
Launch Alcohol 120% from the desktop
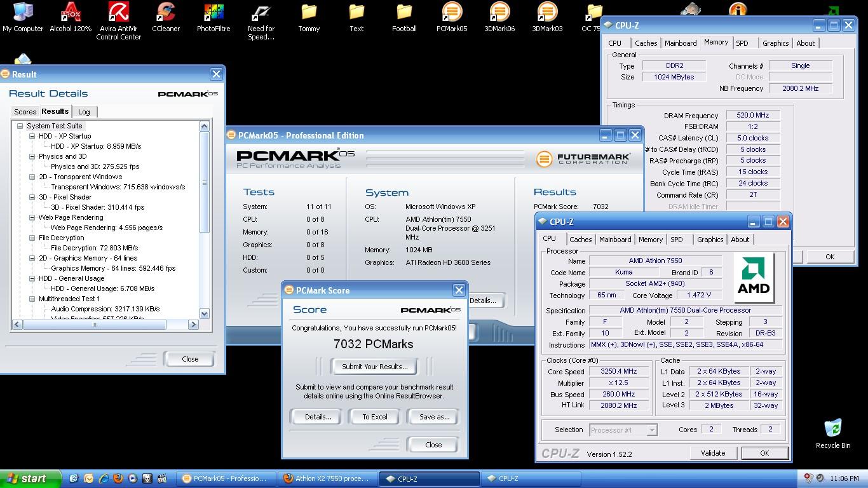(71, 17)
